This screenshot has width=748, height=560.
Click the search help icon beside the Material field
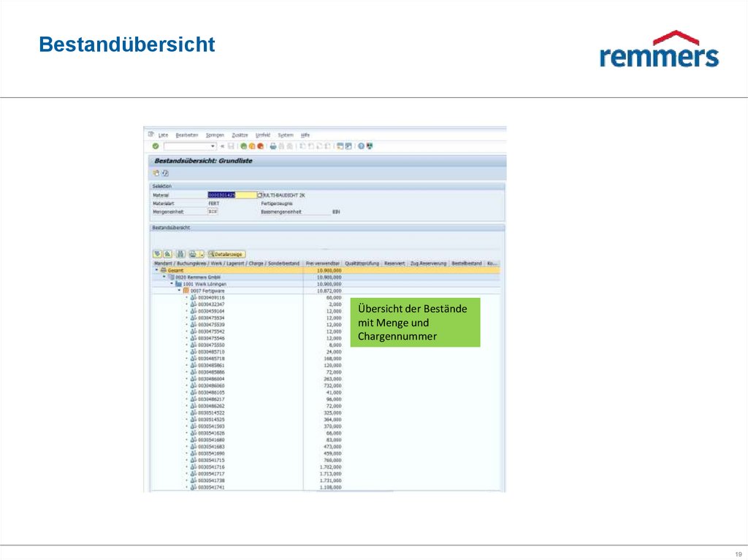(x=260, y=195)
